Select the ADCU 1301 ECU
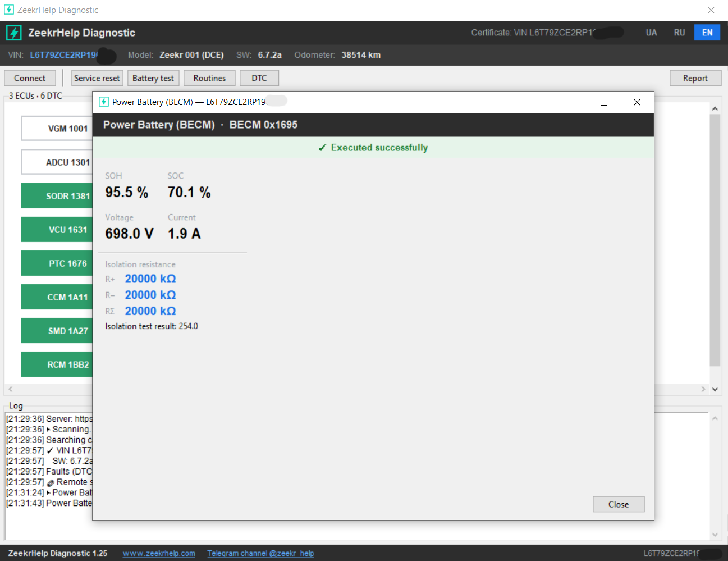Viewport: 728px width, 561px height. pyautogui.click(x=57, y=162)
